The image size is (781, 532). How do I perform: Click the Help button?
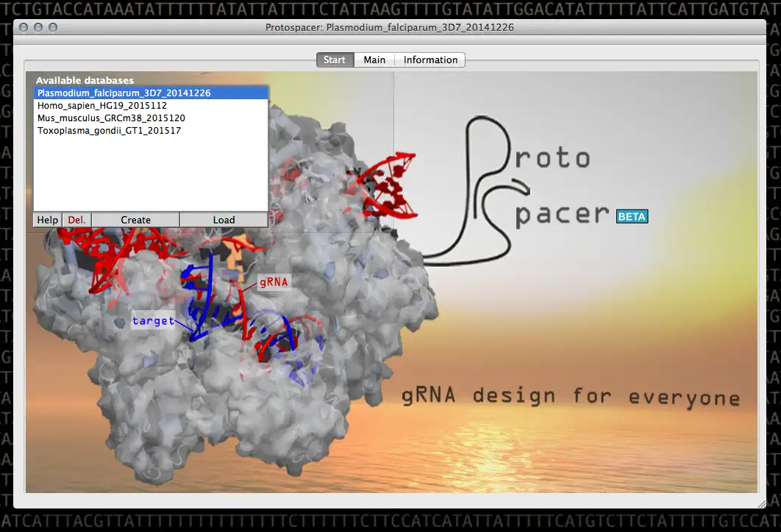[48, 220]
